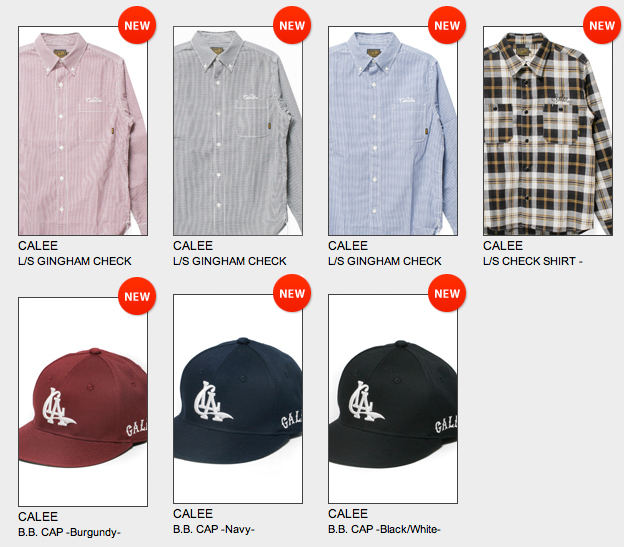
Task: Click the NEW badge on burgundy gingham shirt
Action: coord(137,25)
